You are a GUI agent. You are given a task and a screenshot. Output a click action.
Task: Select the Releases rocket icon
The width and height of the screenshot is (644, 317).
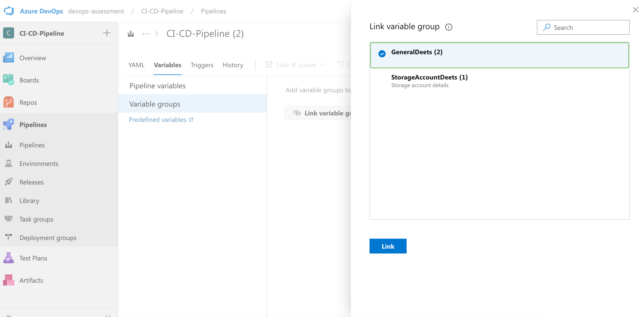8,182
